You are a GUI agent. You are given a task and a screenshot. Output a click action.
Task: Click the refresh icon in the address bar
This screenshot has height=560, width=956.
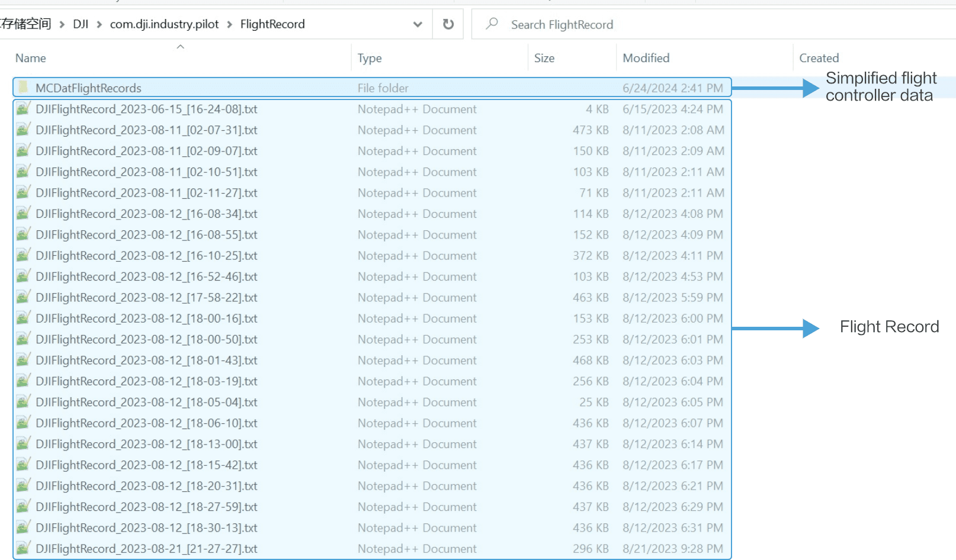point(448,24)
